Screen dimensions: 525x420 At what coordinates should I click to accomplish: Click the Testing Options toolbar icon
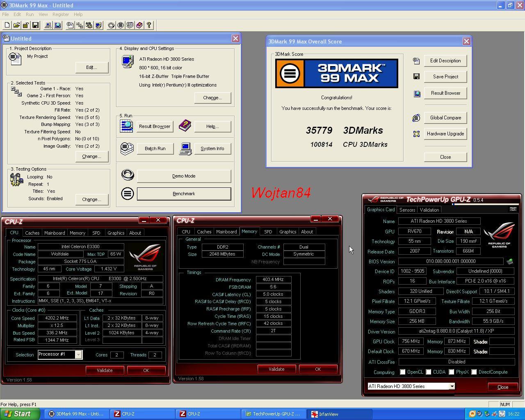89,25
